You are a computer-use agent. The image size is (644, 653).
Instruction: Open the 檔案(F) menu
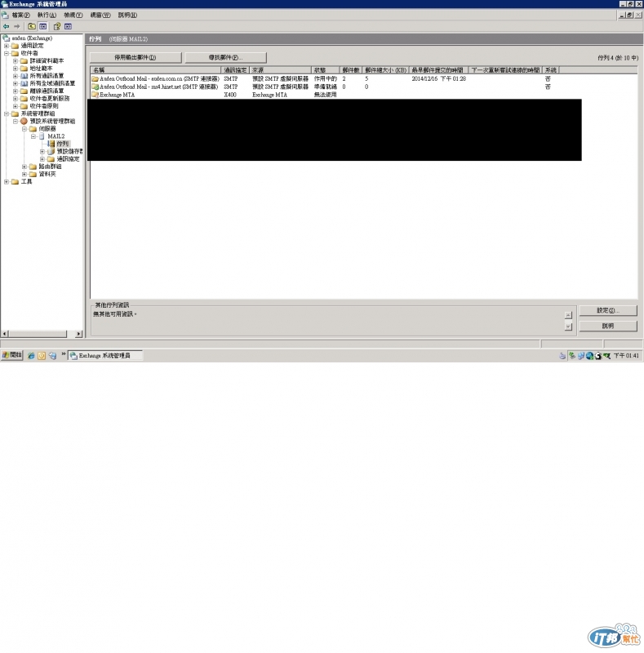[x=20, y=15]
